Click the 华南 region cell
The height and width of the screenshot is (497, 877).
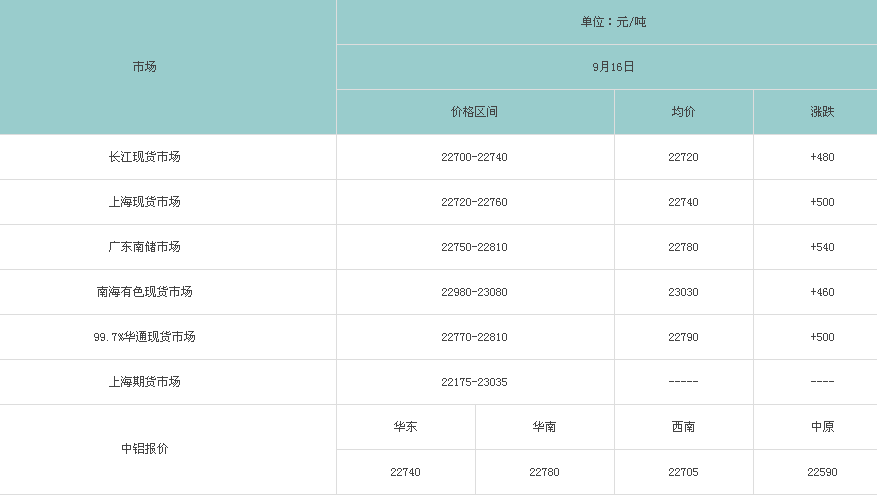(x=544, y=427)
